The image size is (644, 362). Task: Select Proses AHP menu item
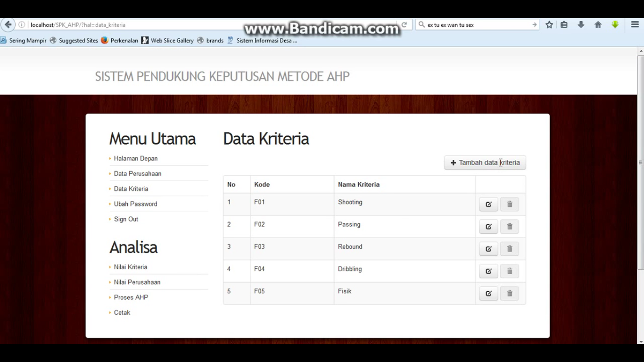point(131,297)
